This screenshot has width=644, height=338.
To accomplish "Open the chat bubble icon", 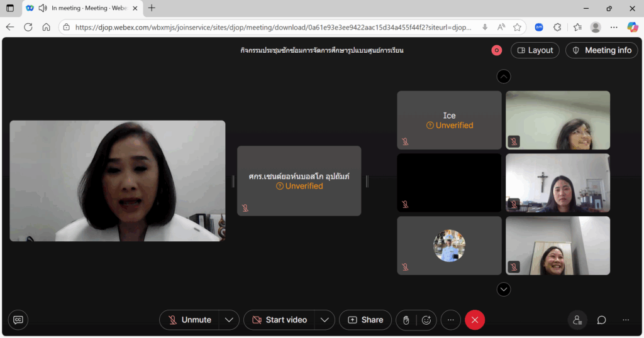I will 601,320.
